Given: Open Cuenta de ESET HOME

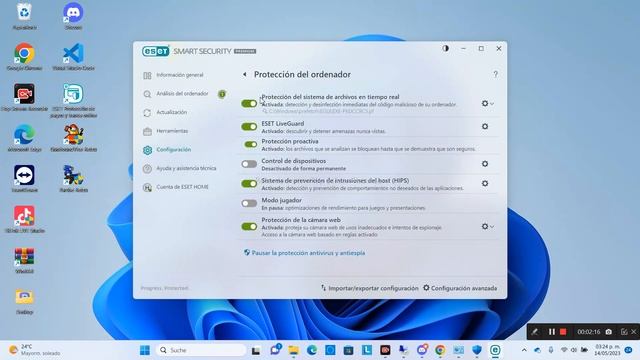Looking at the screenshot, I should click(182, 187).
